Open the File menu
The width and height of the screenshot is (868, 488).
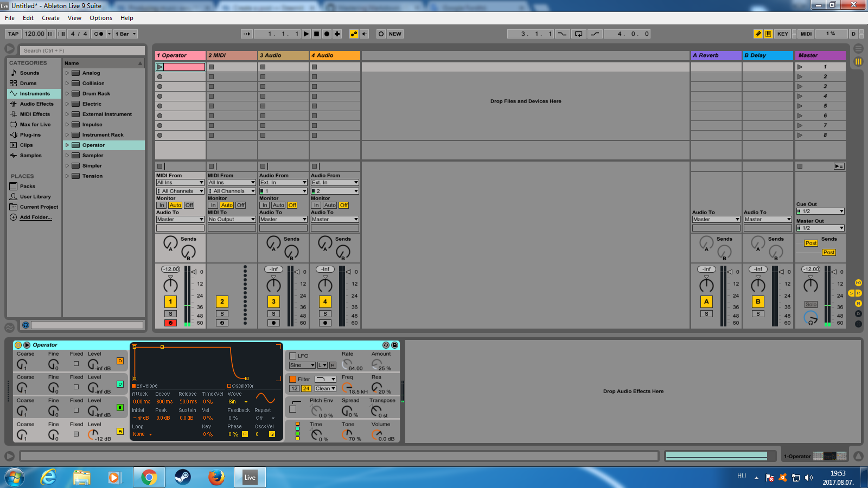[x=10, y=18]
